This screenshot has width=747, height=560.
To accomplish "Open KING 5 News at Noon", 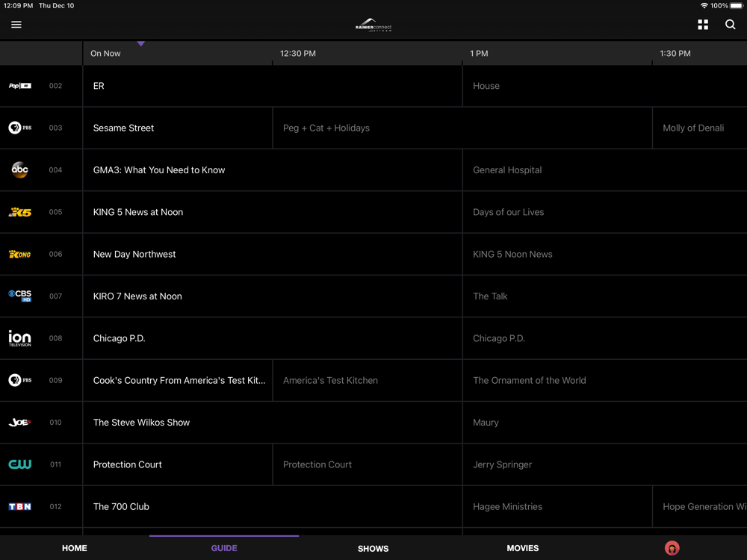I will coord(273,212).
